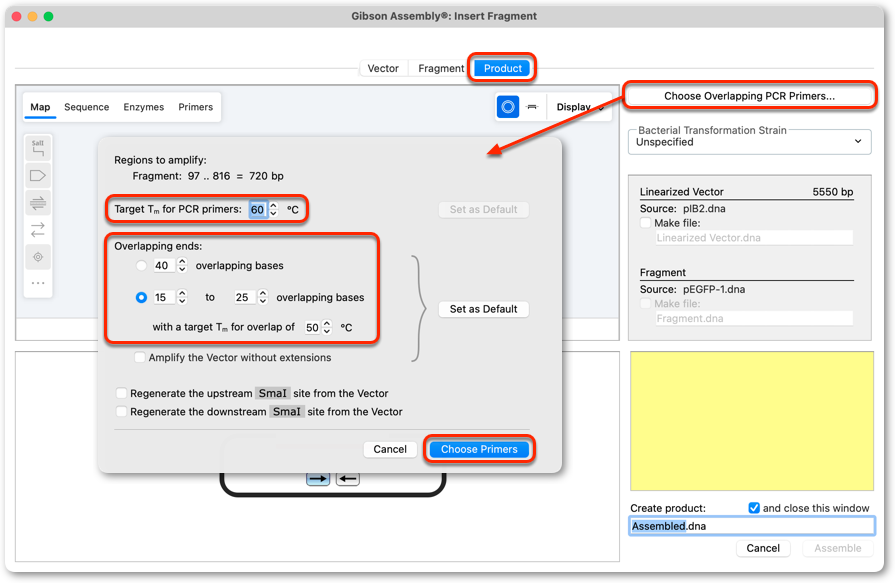This screenshot has width=895, height=583.
Task: Switch to the Product tab
Action: (503, 69)
